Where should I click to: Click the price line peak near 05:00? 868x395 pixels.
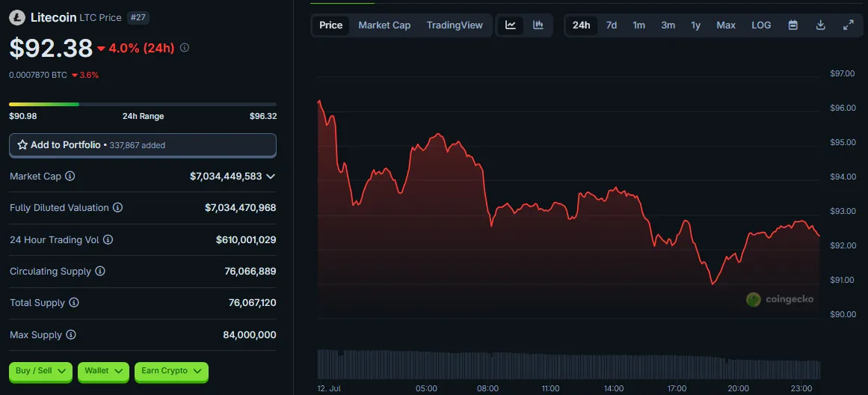[438, 134]
